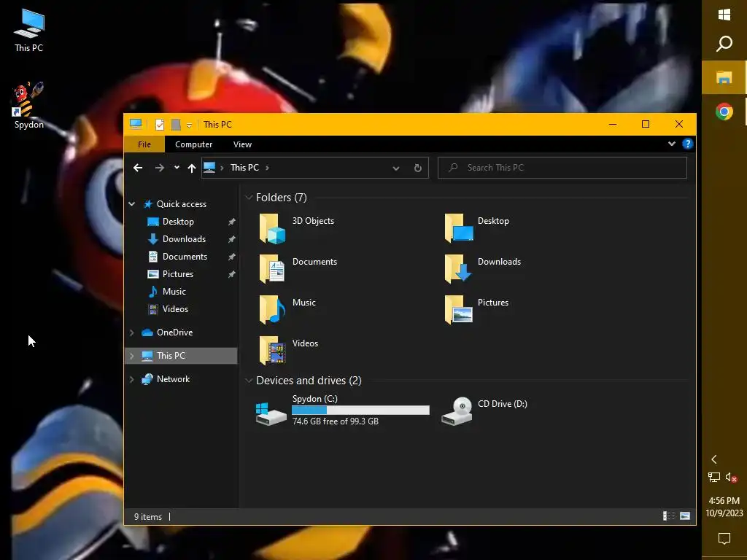This screenshot has height=560, width=747.
Task: Click the New folder quick access toolbar icon
Action: (x=176, y=125)
